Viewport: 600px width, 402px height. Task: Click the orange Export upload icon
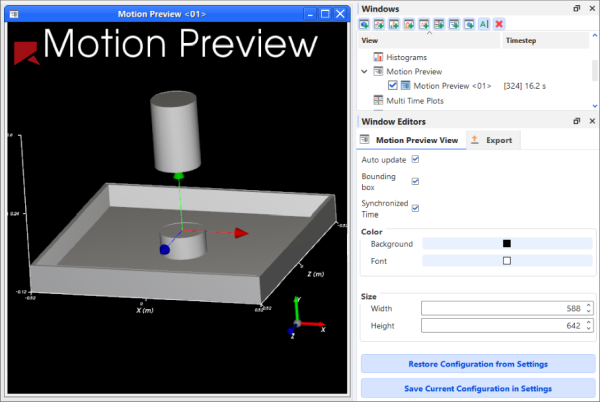click(474, 140)
